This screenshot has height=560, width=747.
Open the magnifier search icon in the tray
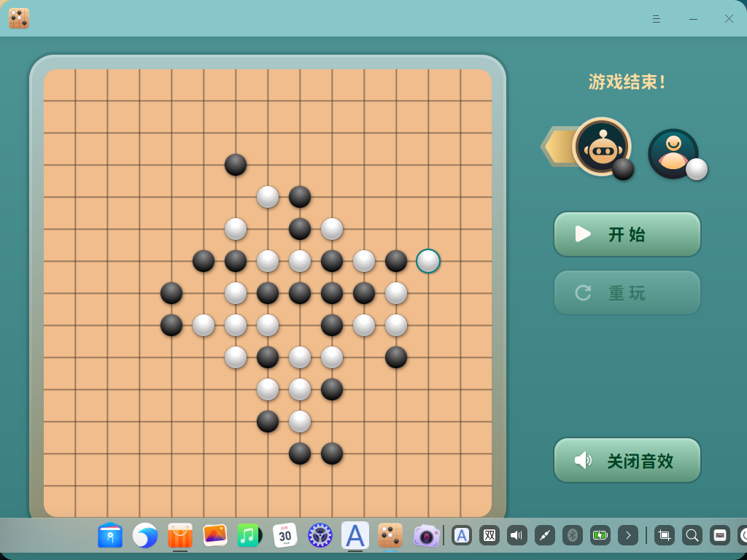coord(691,535)
